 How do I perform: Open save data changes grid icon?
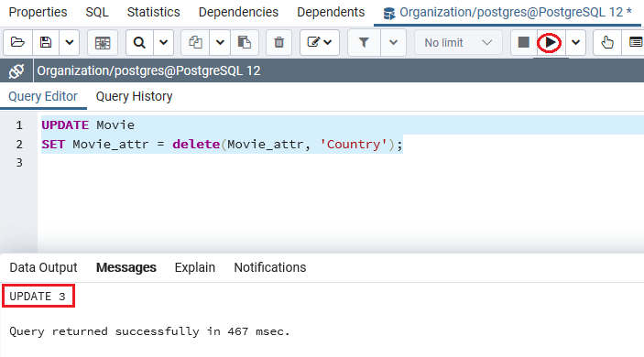(x=103, y=42)
